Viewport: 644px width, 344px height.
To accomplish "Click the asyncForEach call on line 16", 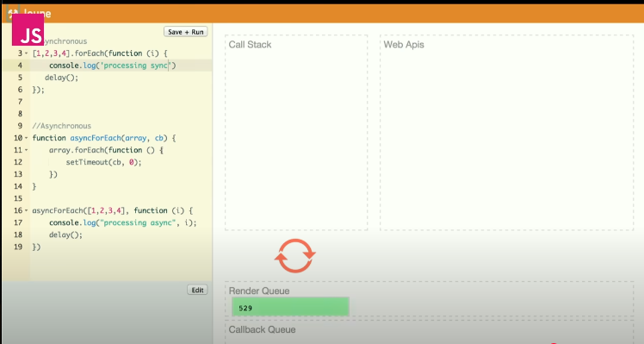I will click(x=58, y=210).
